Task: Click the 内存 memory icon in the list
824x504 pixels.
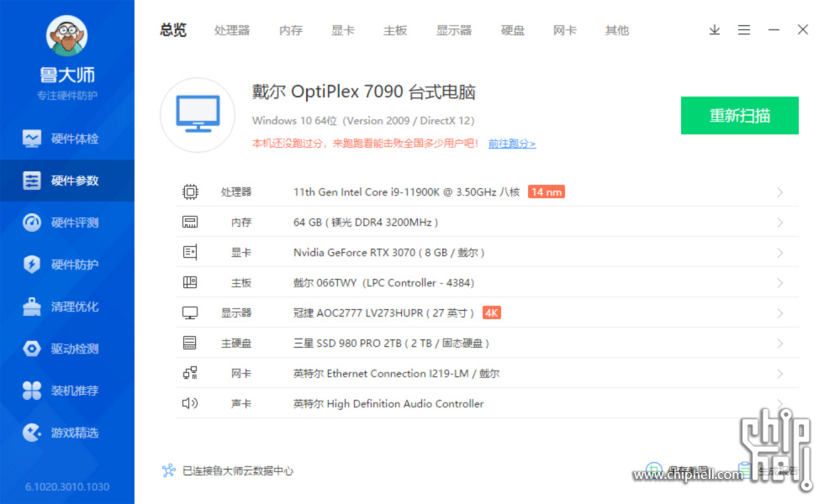Action: pos(190,222)
